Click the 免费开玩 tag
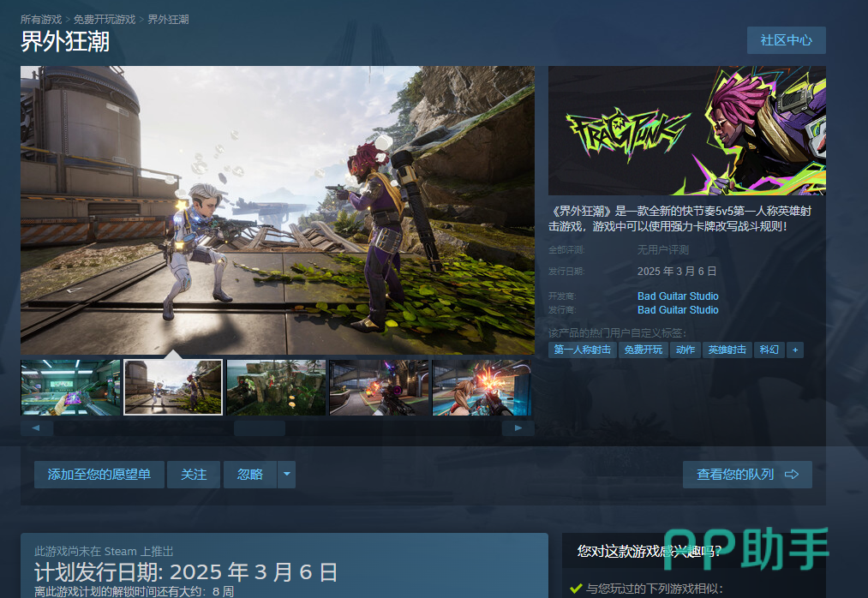Image resolution: width=868 pixels, height=598 pixels. click(644, 350)
